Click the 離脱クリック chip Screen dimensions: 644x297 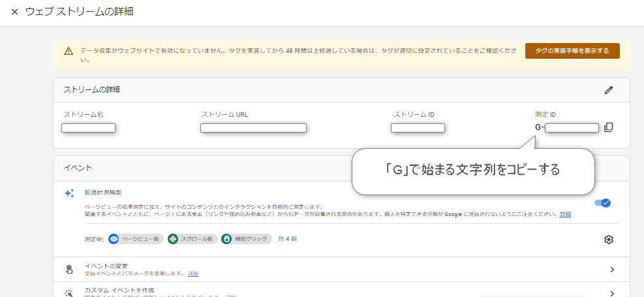click(x=247, y=239)
